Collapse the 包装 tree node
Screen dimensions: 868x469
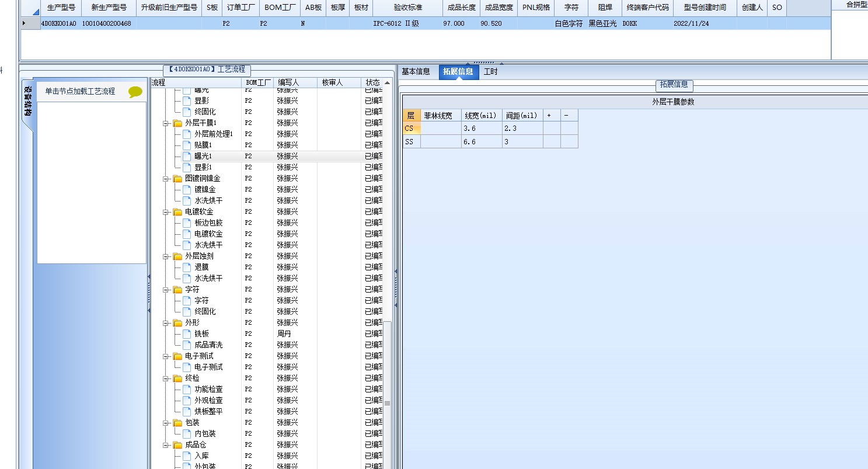point(166,423)
